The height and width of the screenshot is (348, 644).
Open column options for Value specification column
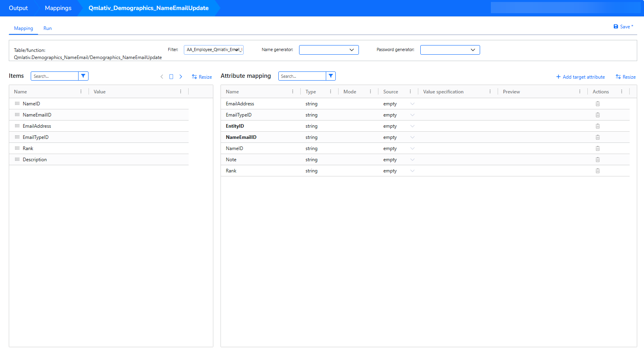pos(490,92)
